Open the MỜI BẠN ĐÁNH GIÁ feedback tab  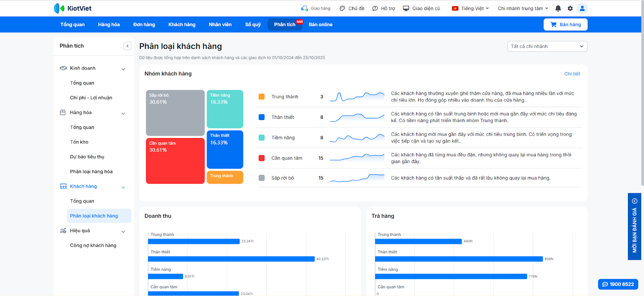click(635, 227)
